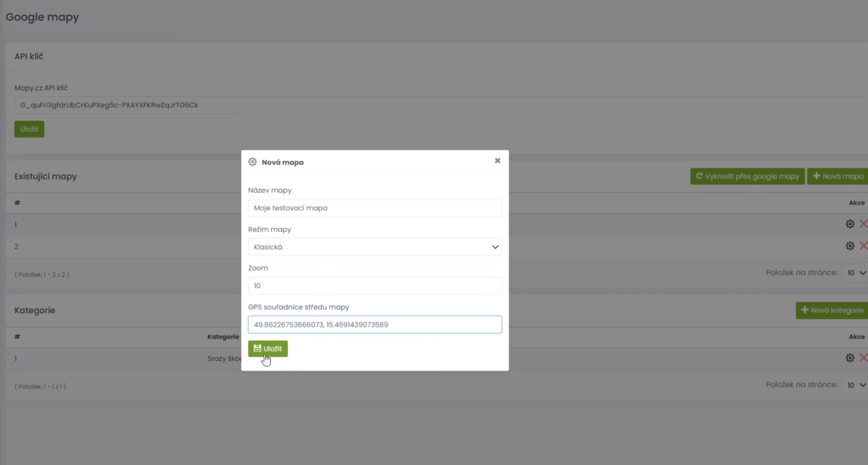
Task: Edit the Název mapy field
Action: pos(375,208)
